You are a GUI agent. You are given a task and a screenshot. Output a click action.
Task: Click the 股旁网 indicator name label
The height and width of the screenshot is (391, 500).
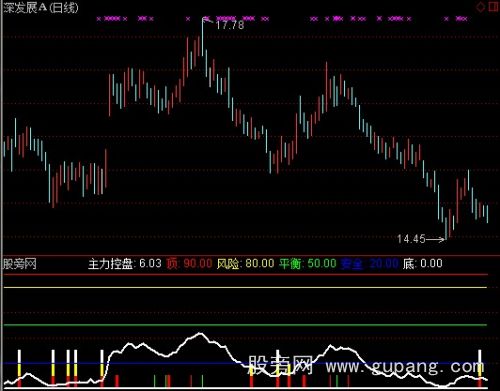(x=20, y=264)
